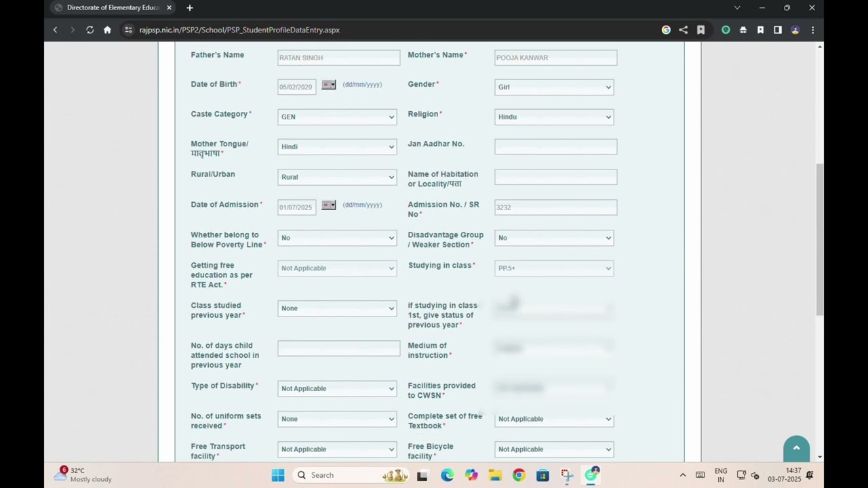
Task: Show hidden system tray icons
Action: (683, 475)
